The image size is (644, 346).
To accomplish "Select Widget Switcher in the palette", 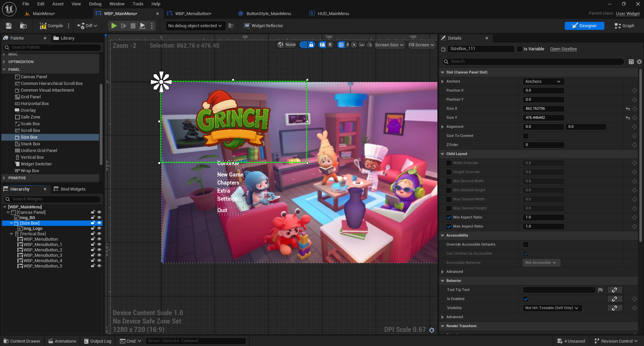I will 36,164.
